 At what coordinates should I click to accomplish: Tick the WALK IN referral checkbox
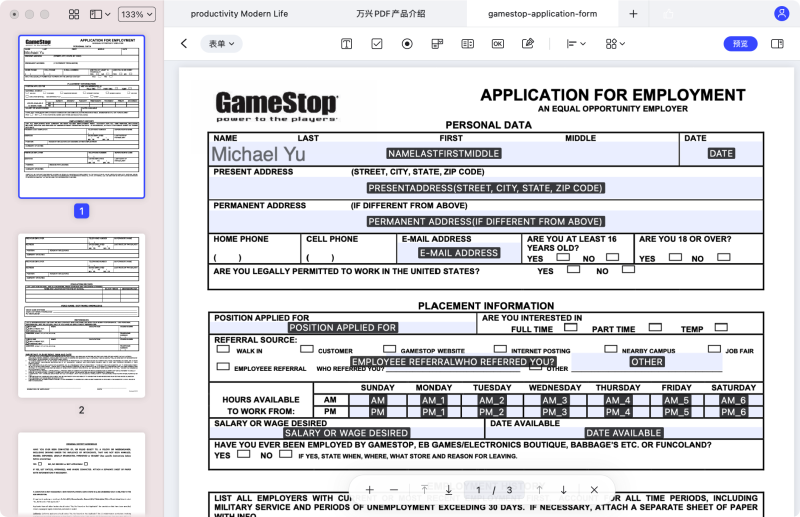coord(223,350)
